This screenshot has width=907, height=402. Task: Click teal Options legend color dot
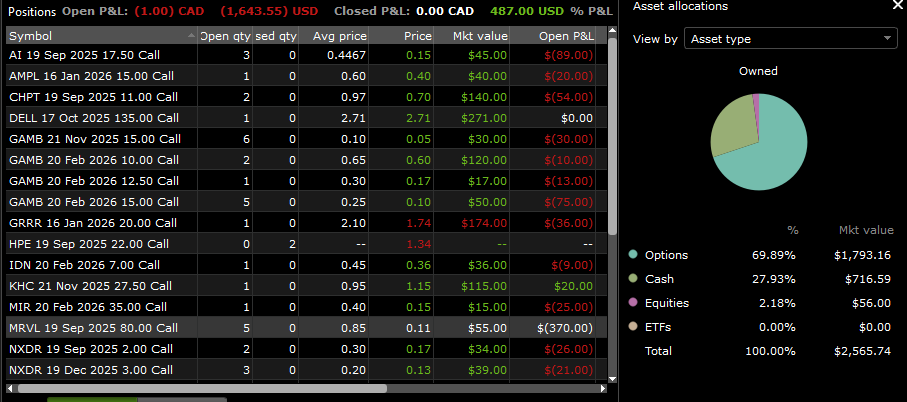click(x=633, y=255)
